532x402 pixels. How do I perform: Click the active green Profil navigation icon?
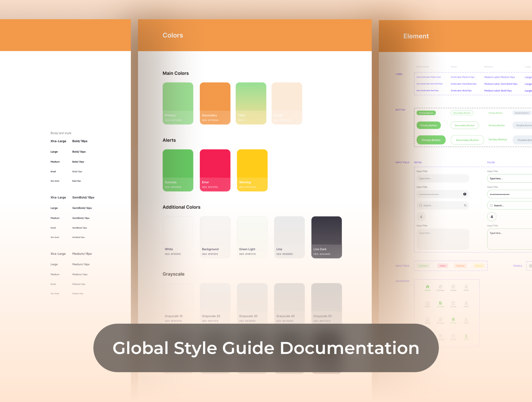click(466, 336)
